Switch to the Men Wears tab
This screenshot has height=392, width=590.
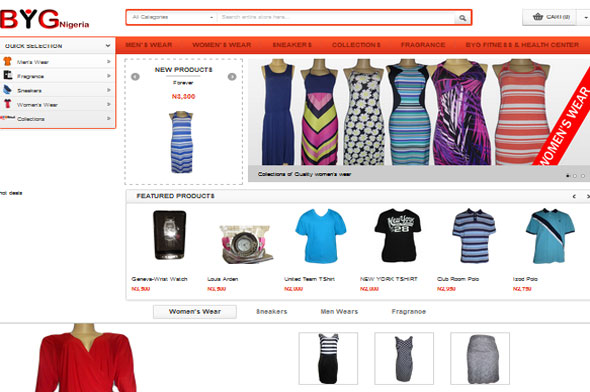339,312
